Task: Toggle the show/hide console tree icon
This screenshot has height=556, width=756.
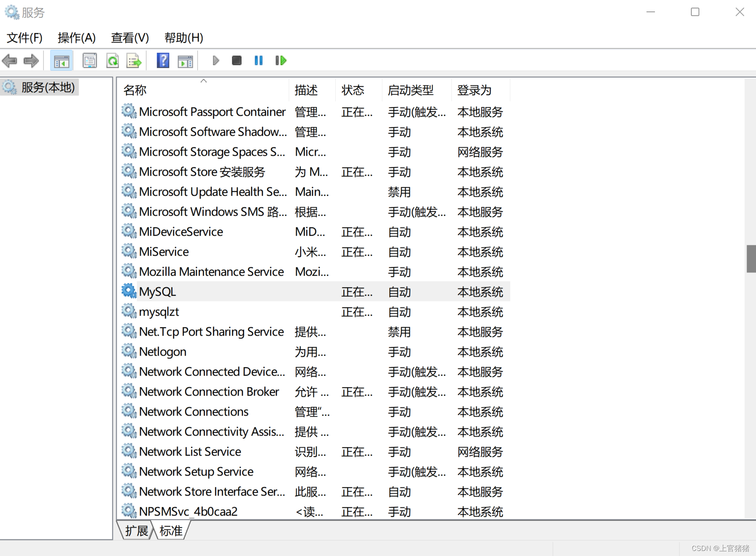Action: point(62,61)
